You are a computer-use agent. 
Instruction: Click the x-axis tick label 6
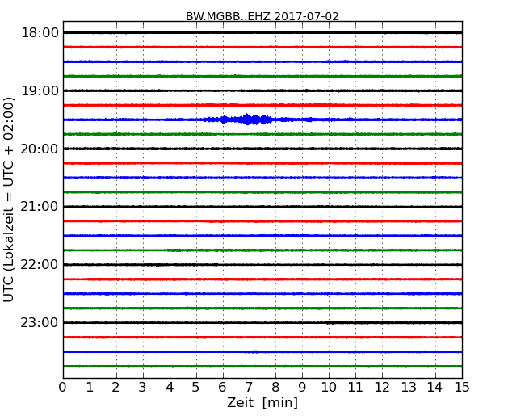click(223, 388)
